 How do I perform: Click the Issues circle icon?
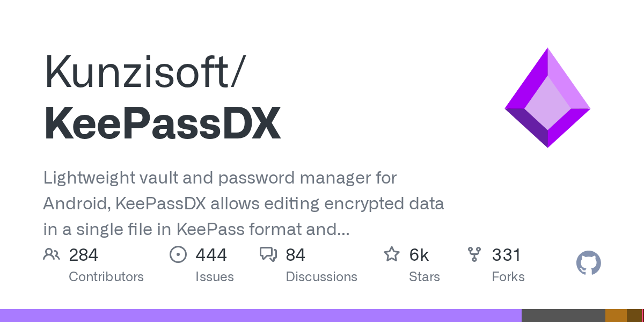coord(178,254)
